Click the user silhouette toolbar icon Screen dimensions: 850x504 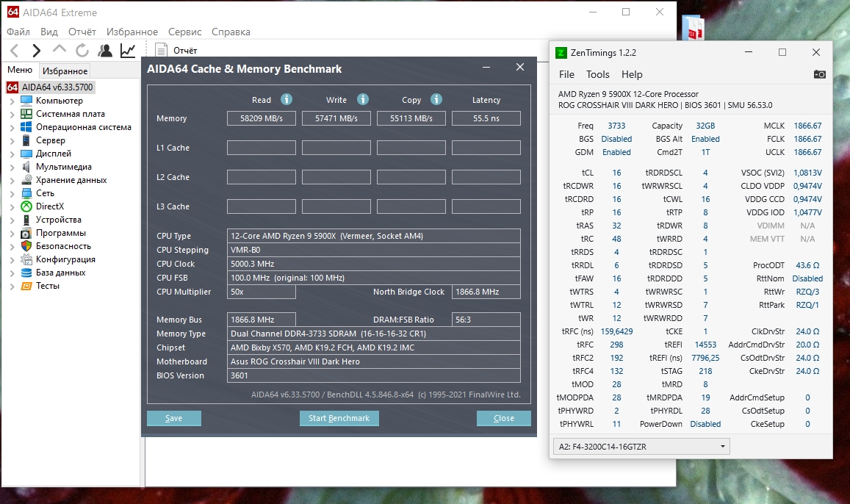tap(106, 51)
